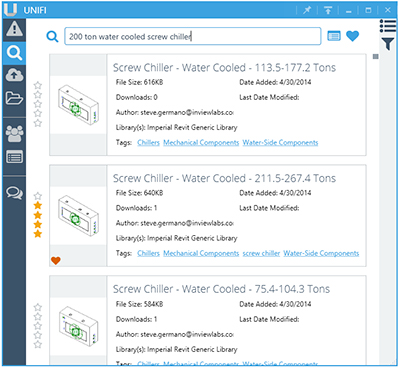Click the empty top star on 211.5-267.4 Tons chiller
The image size is (400, 368).
(38, 196)
